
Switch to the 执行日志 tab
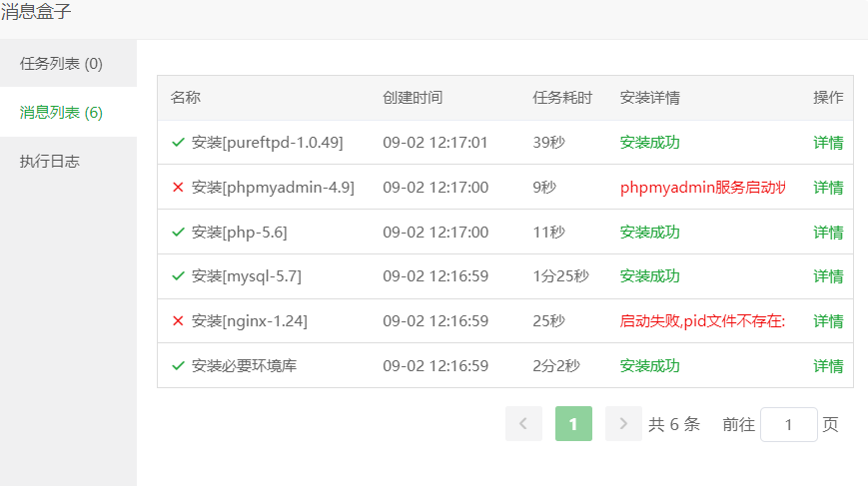[x=68, y=161]
